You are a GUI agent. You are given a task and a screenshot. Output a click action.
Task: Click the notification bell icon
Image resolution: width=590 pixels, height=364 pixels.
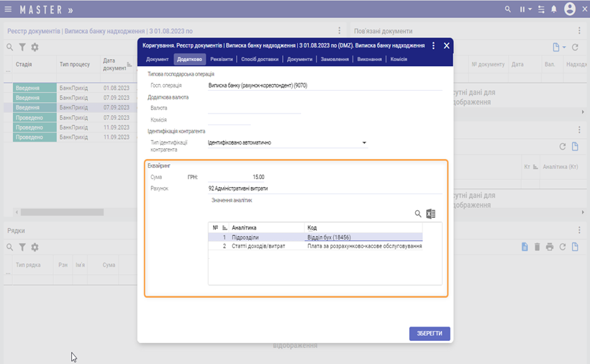(x=554, y=9)
